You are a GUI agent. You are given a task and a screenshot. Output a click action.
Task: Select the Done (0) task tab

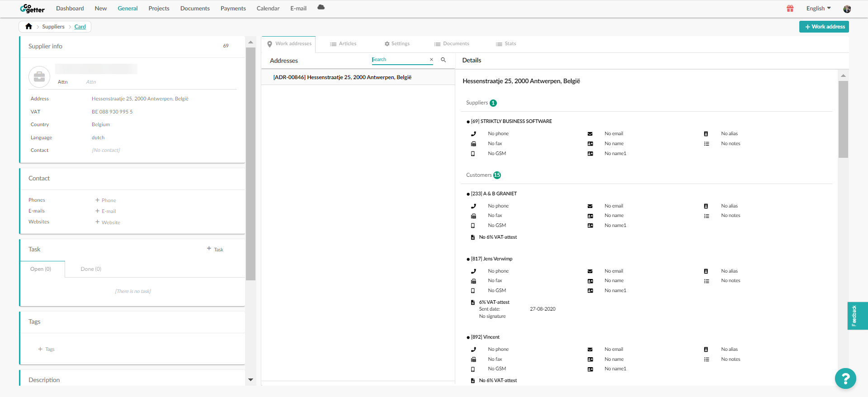point(91,269)
